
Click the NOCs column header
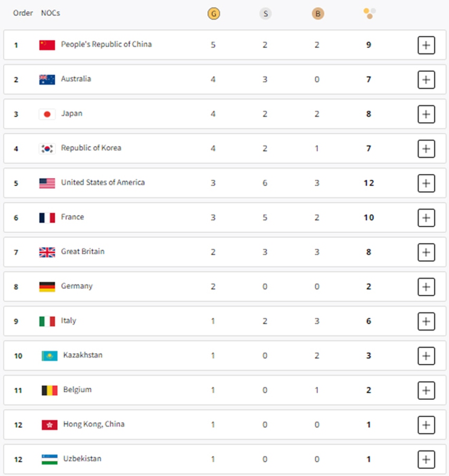pos(49,13)
